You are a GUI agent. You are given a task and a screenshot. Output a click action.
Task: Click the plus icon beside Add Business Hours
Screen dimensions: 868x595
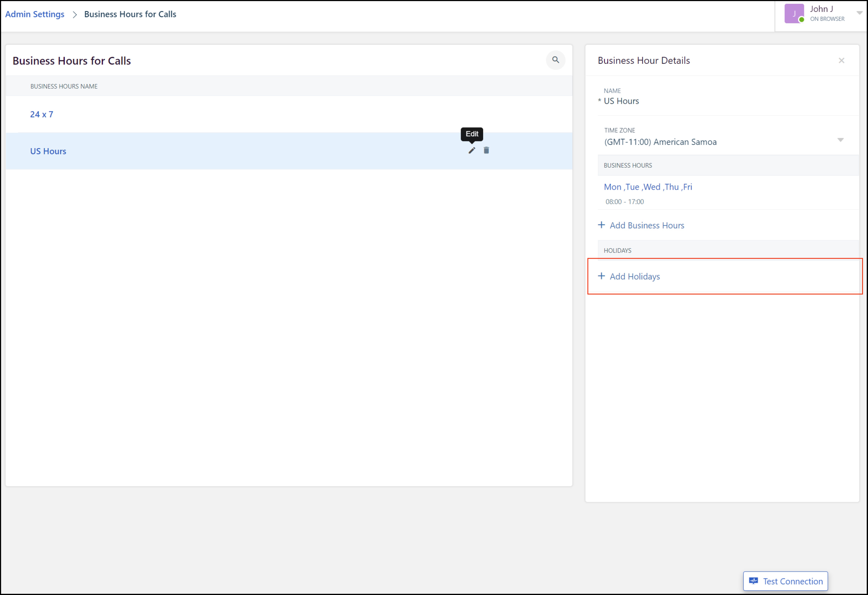point(601,225)
